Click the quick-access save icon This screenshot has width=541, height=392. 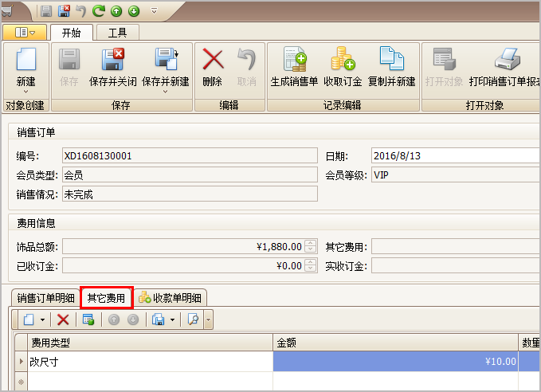(46, 11)
